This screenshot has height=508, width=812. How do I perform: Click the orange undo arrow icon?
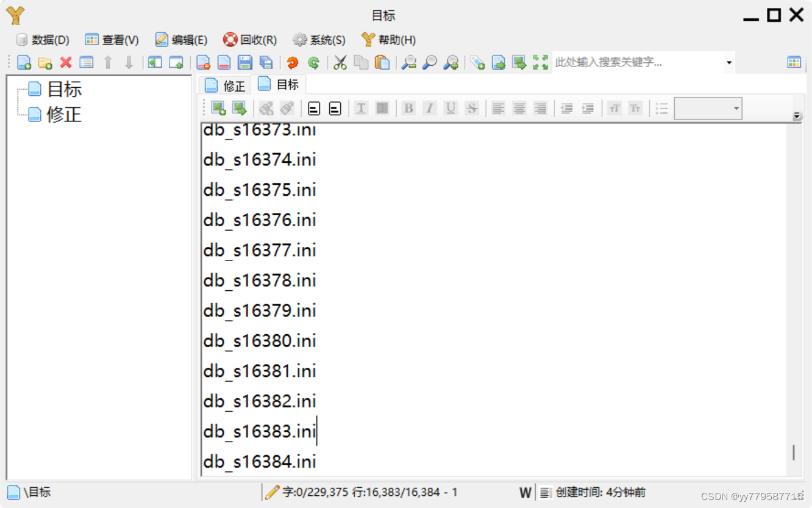pyautogui.click(x=293, y=62)
